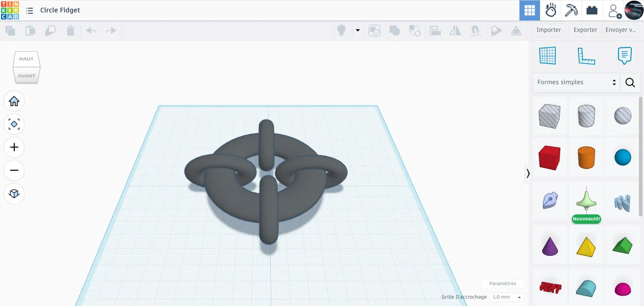Pick the pink torus shape
The height and width of the screenshot is (306, 644).
[622, 289]
